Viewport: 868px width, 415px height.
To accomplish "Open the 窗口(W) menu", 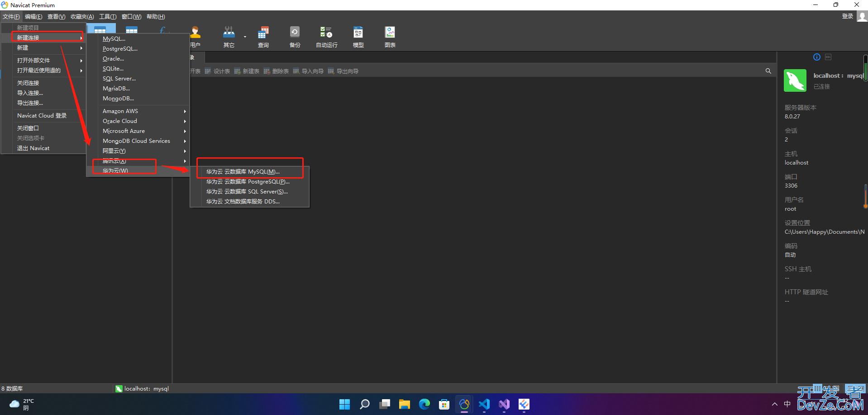I will pos(131,17).
